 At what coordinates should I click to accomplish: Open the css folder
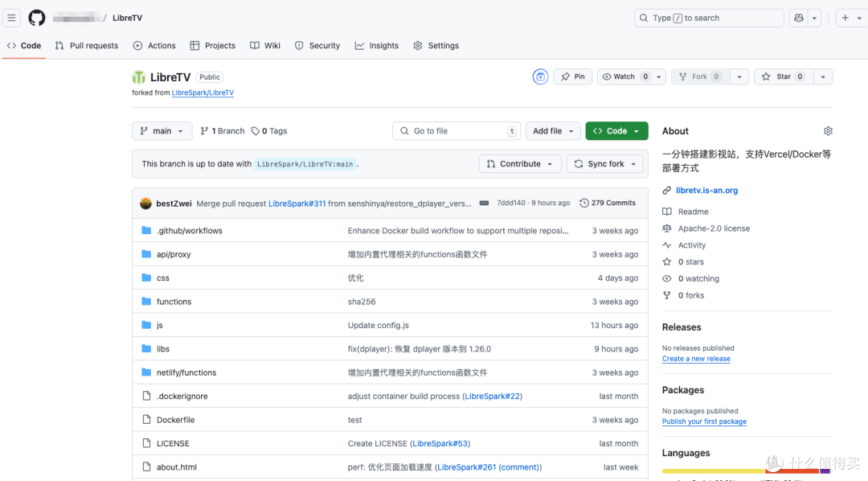pyautogui.click(x=162, y=278)
